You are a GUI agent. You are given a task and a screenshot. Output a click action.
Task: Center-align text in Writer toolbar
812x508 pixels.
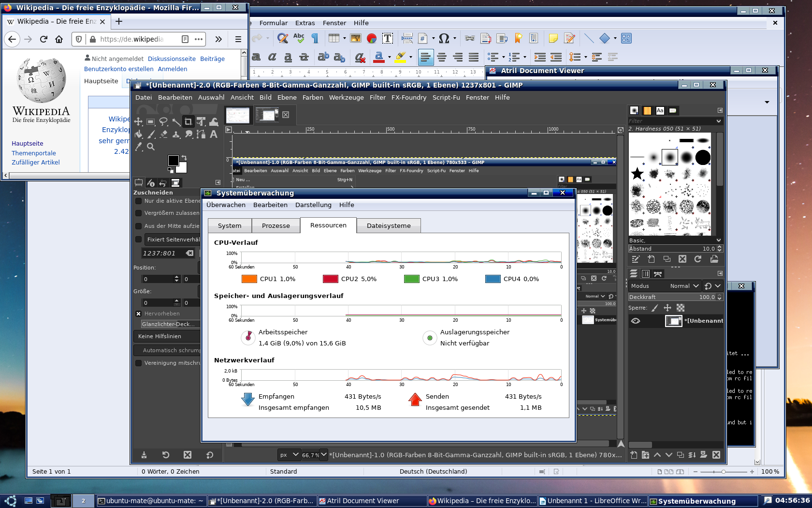point(442,57)
